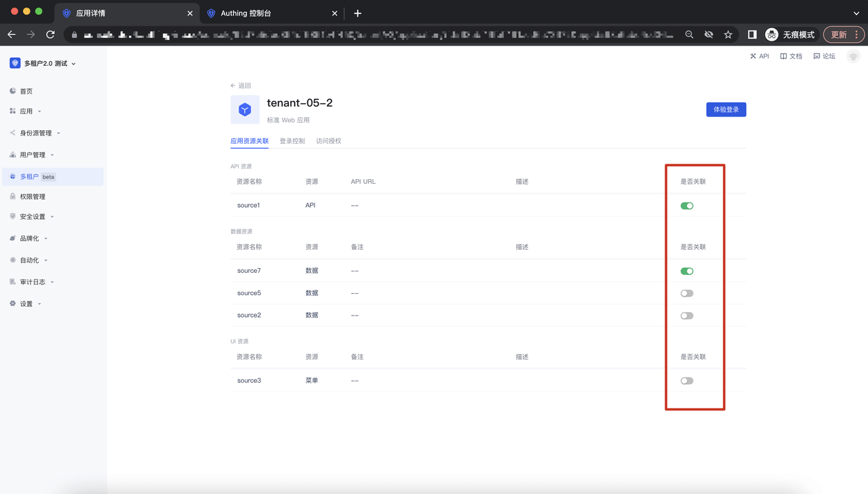Enable association toggle for source5
The image size is (868, 494).
tap(687, 294)
